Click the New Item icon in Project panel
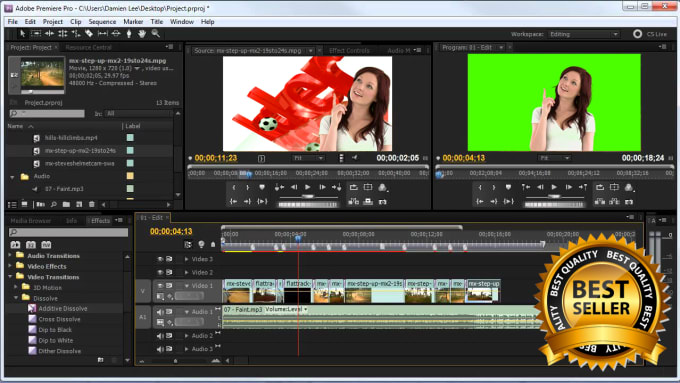This screenshot has width=680, height=383. point(79,204)
